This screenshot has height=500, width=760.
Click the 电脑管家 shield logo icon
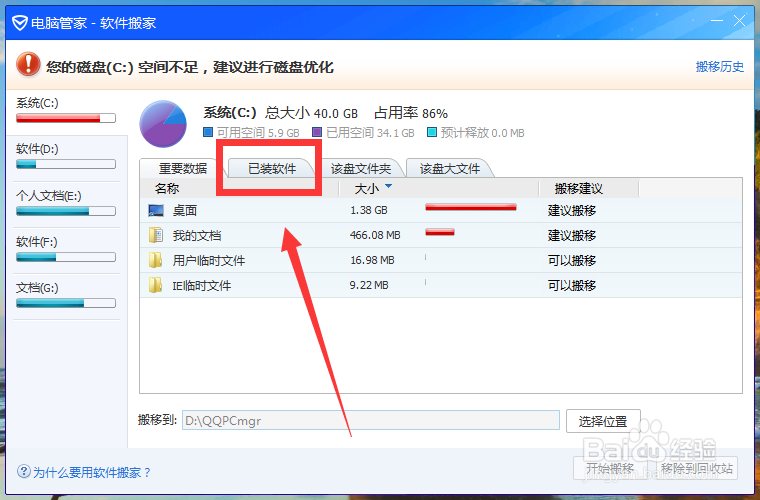[19, 23]
